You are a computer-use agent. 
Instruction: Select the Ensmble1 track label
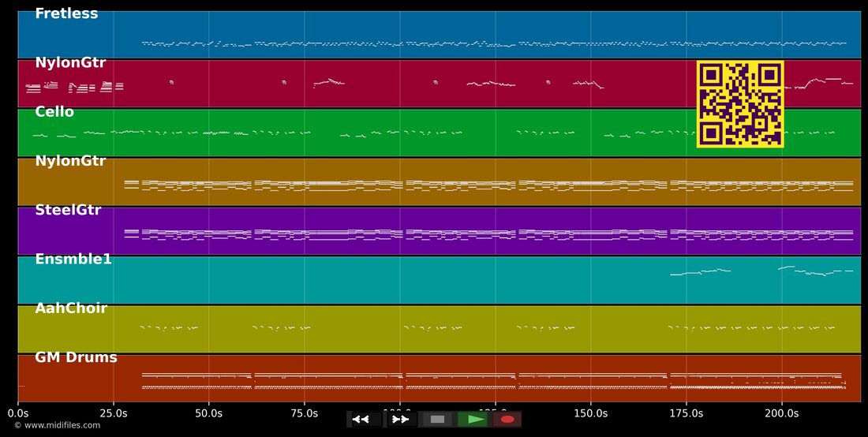coord(73,260)
